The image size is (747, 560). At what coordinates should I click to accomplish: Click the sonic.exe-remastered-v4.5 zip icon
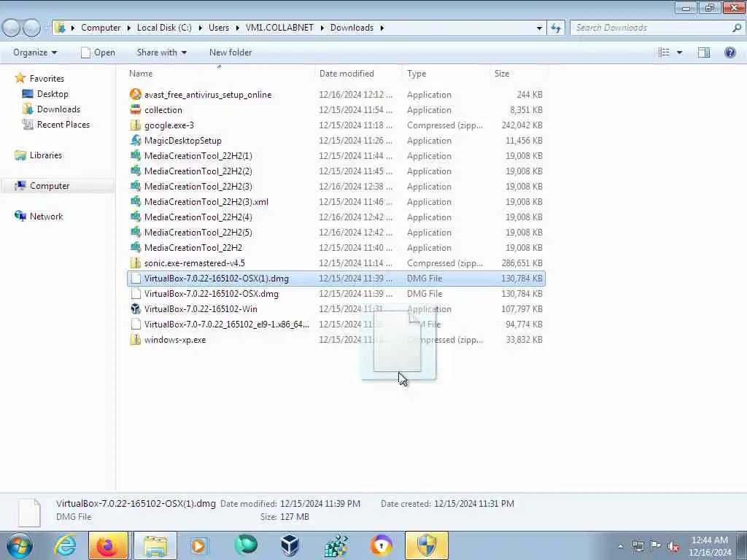click(x=136, y=262)
